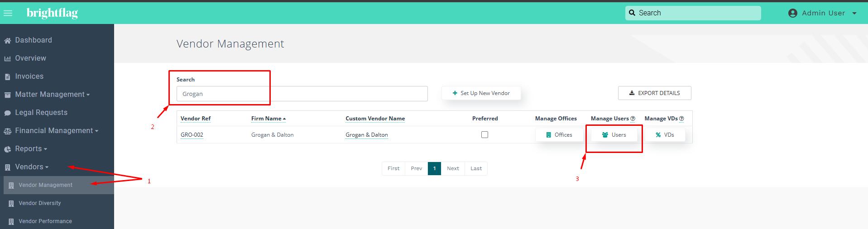Expand the Financial Management menu
Image resolution: width=868 pixels, height=229 pixels.
tap(57, 131)
